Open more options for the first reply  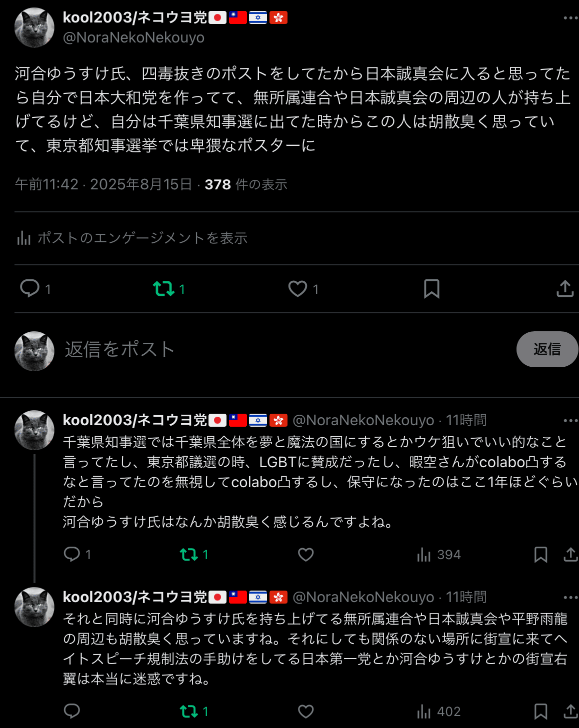coord(570,421)
